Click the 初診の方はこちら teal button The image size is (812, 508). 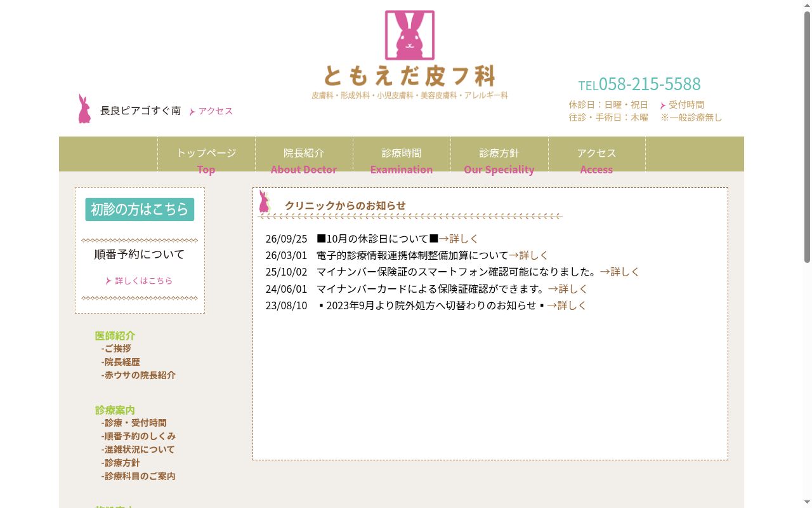(x=140, y=210)
